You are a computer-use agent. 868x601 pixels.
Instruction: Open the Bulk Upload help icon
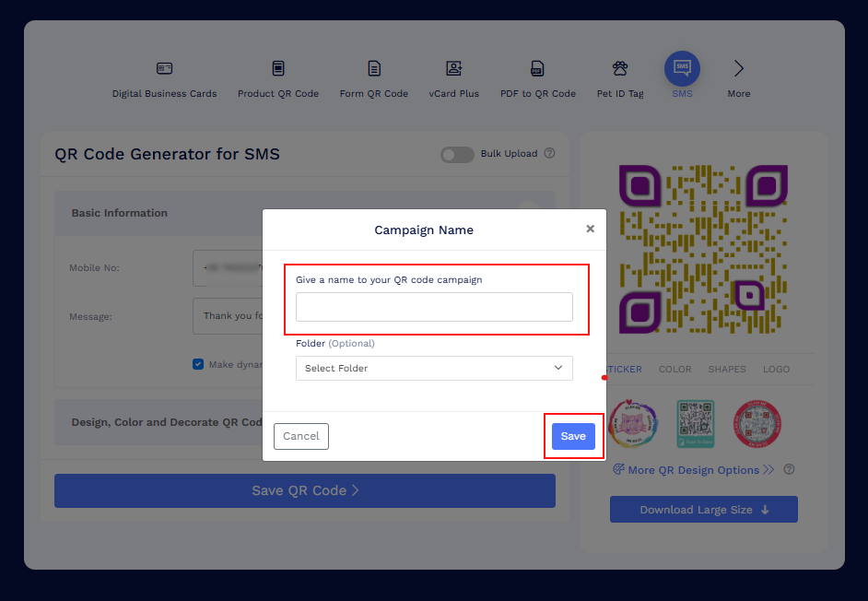click(x=549, y=153)
